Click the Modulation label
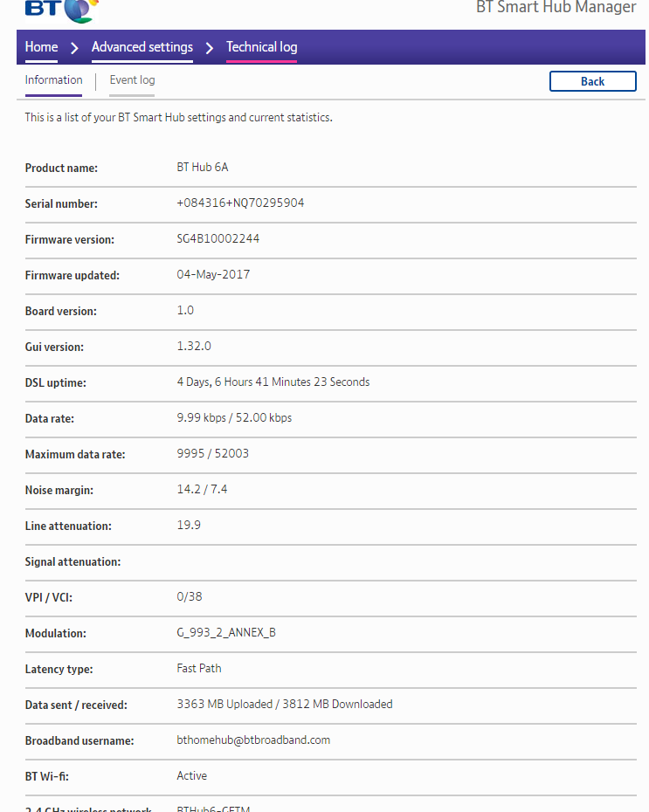Viewport: 649px width, 812px height. tap(55, 634)
